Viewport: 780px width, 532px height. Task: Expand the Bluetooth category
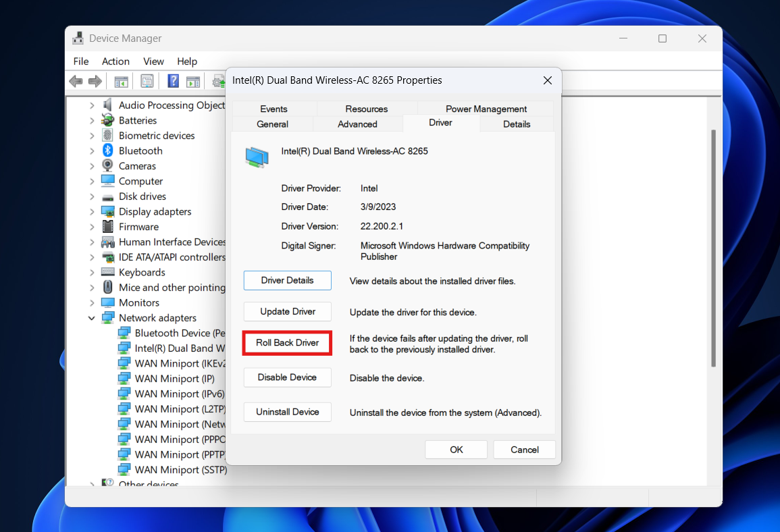click(x=92, y=150)
